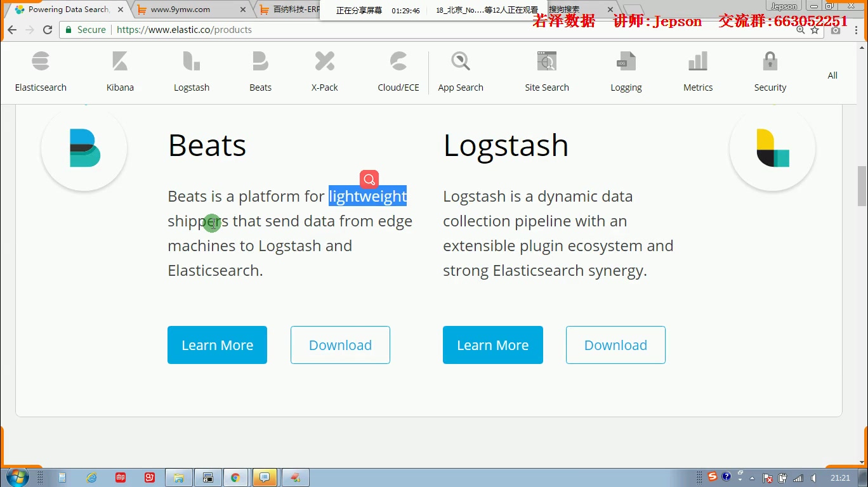Click the All products filter
The width and height of the screenshot is (868, 487).
point(832,75)
